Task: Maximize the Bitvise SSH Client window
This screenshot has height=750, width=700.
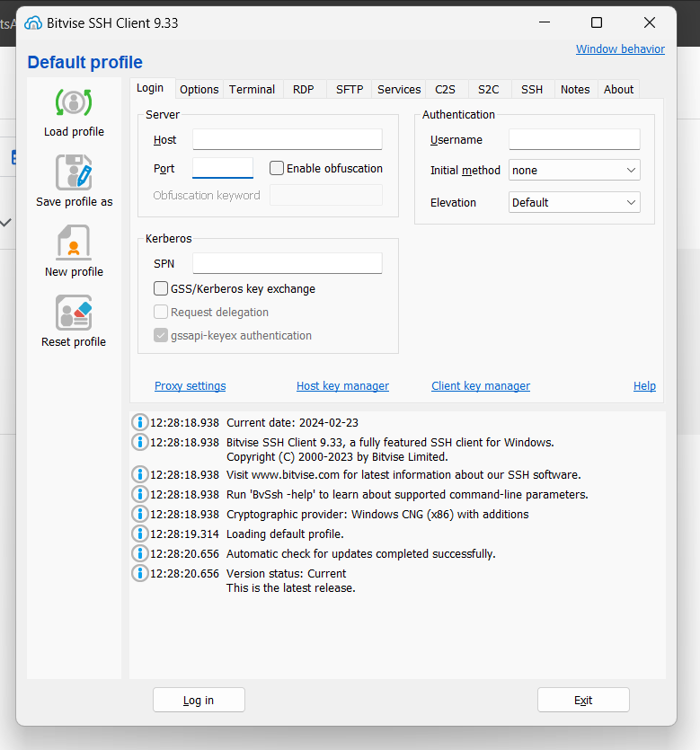Action: click(x=597, y=22)
